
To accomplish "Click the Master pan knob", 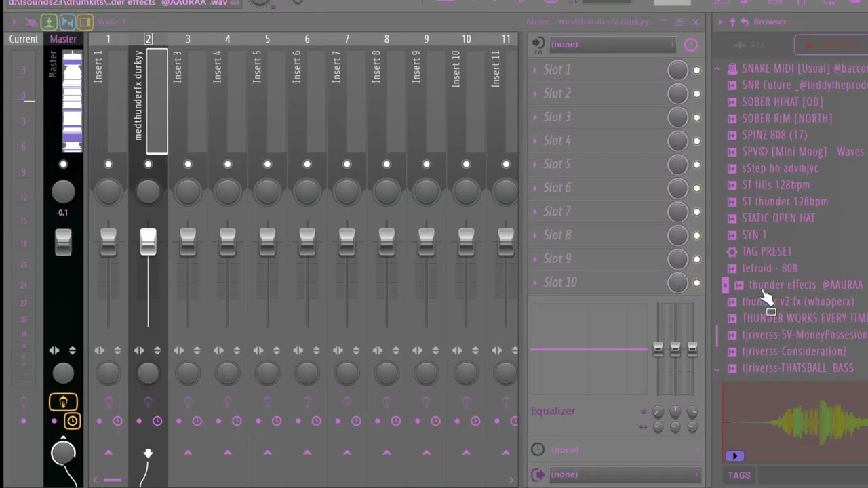I will pyautogui.click(x=63, y=192).
